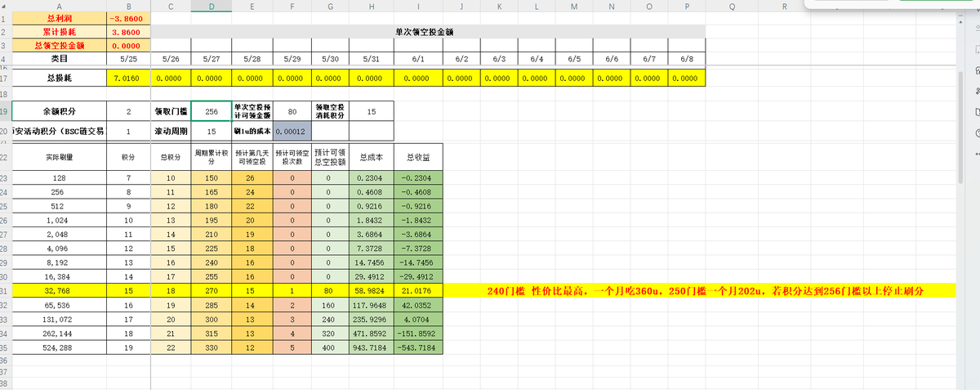Click the 400 total airdrop amount cell
The height and width of the screenshot is (390, 980).
click(x=330, y=347)
